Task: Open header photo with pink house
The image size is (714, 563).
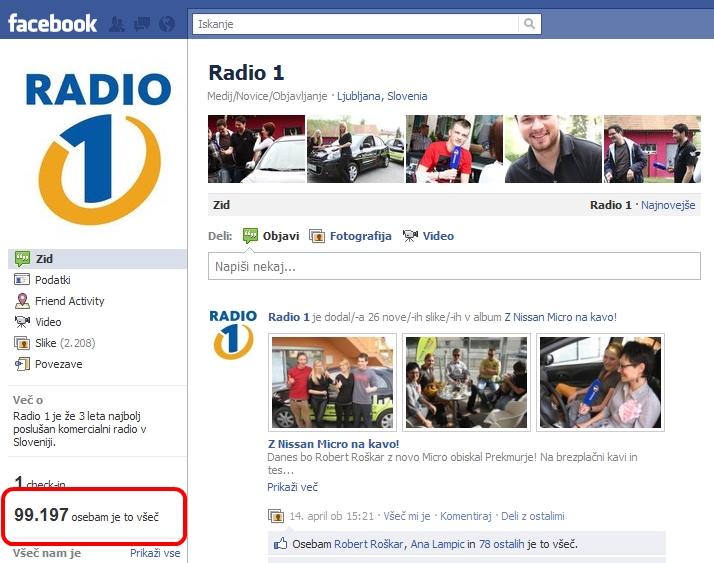Action: (653, 149)
